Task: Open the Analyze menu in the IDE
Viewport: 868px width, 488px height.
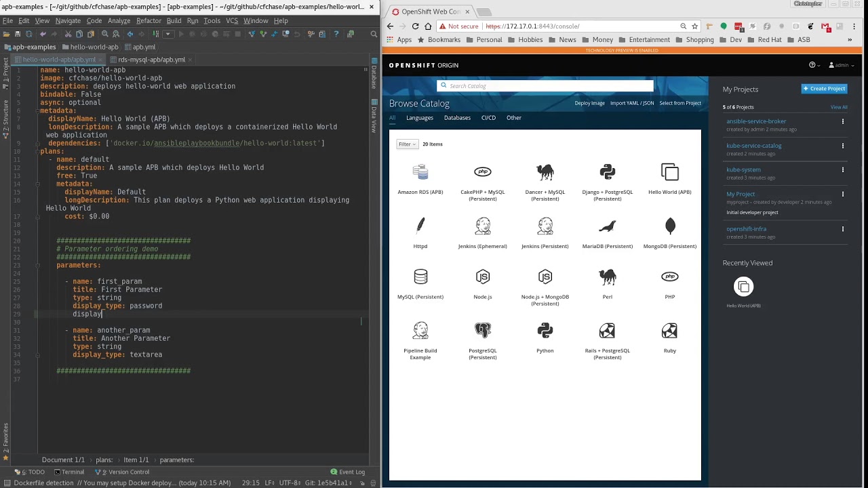Action: click(119, 21)
